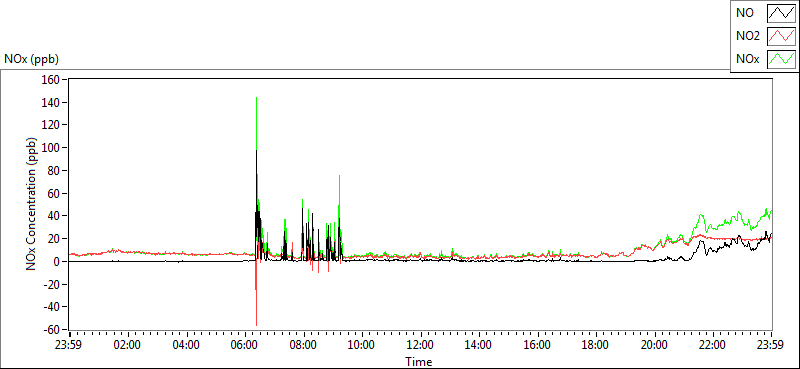Click the 16:00 time axis label

click(538, 344)
